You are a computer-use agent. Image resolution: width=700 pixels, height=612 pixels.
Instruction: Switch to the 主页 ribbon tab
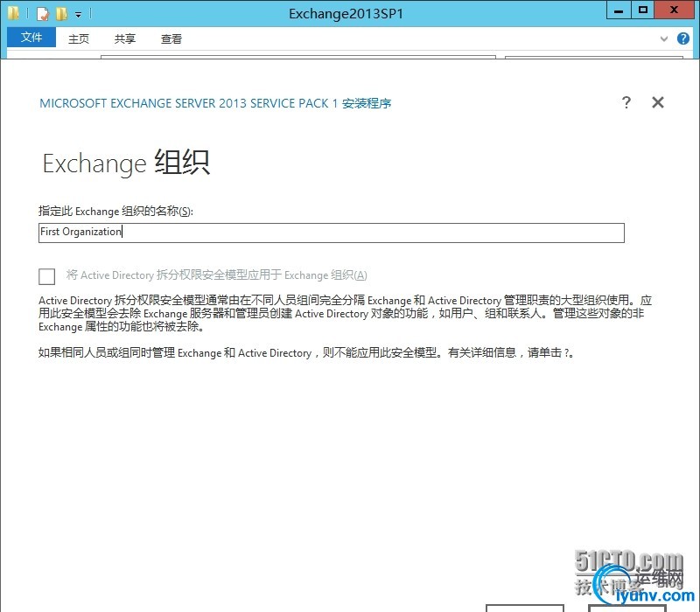(x=79, y=38)
